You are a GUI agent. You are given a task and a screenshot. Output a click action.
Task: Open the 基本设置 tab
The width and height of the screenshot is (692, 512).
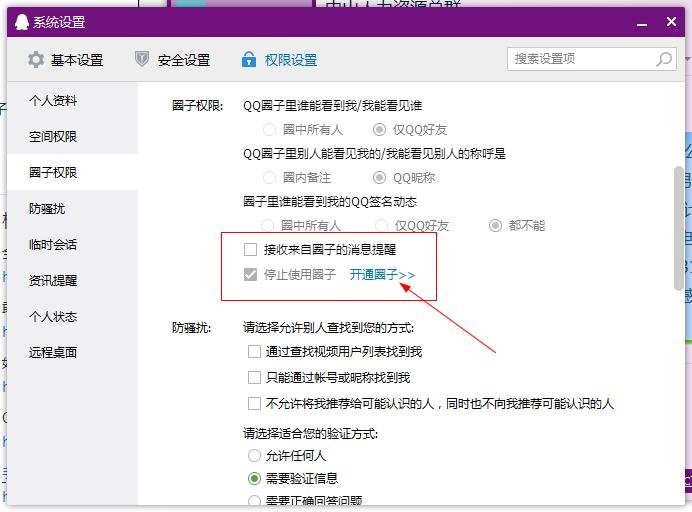pyautogui.click(x=66, y=60)
